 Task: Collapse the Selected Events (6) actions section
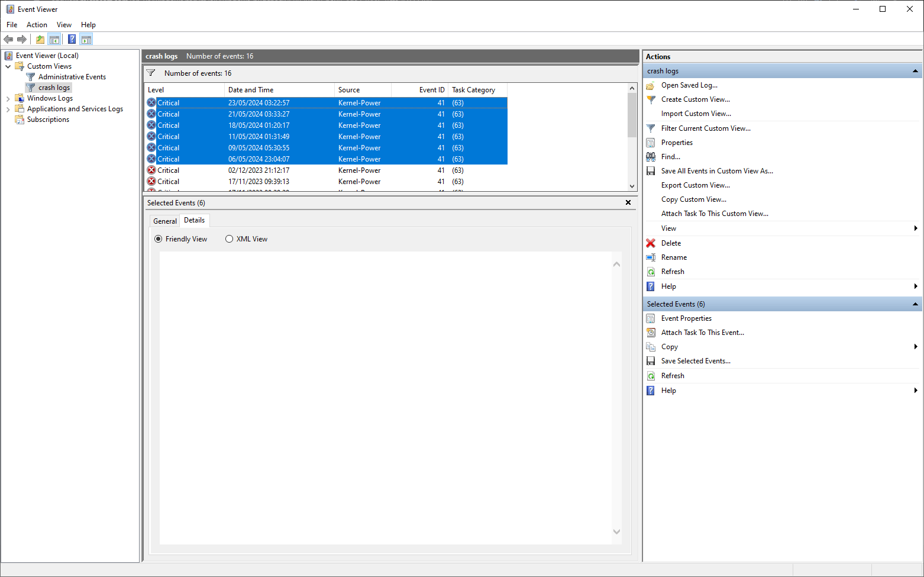click(915, 304)
